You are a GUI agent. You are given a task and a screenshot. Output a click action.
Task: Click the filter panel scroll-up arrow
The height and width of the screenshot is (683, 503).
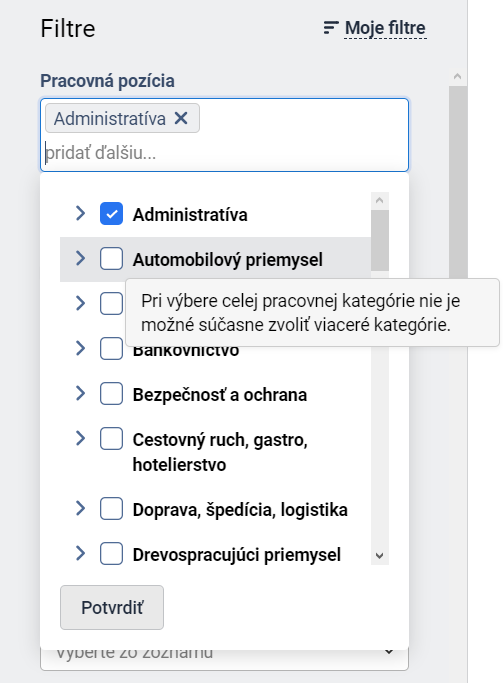pyautogui.click(x=457, y=77)
